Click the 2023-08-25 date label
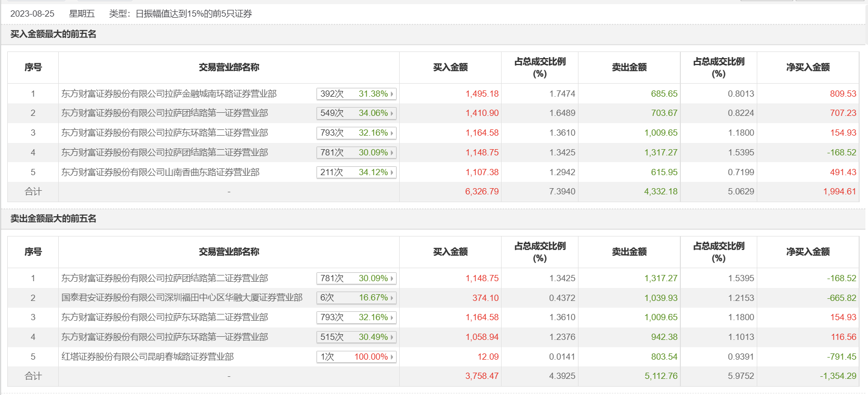This screenshot has height=395, width=868. pyautogui.click(x=32, y=14)
